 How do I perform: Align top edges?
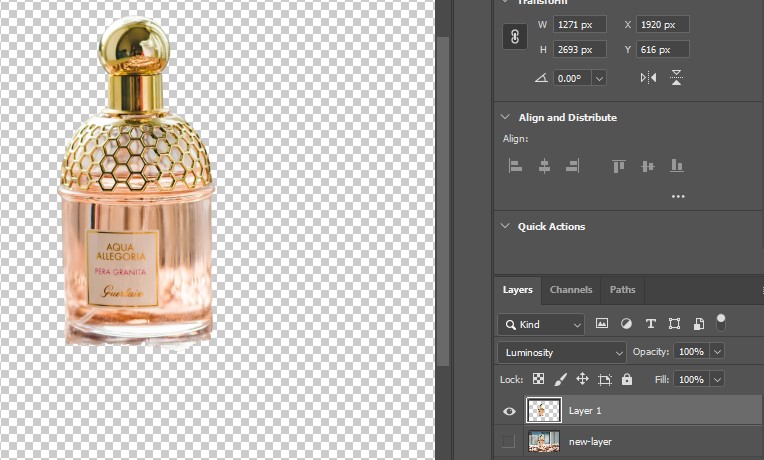[x=619, y=166]
